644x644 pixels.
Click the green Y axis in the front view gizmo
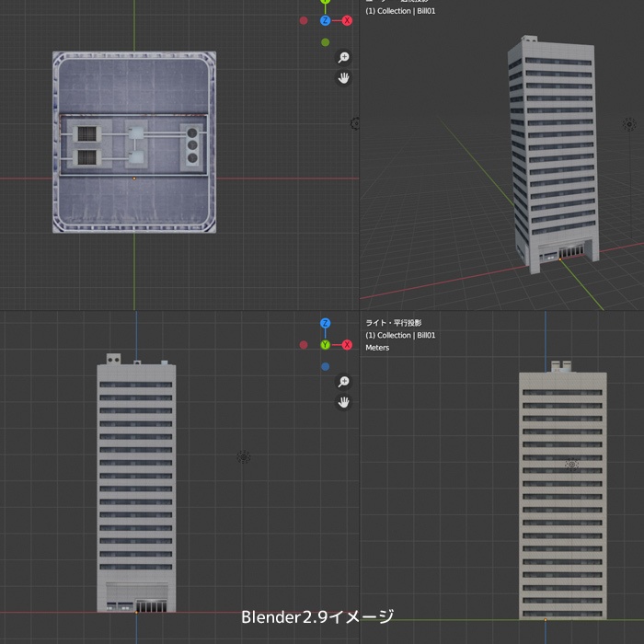tap(326, 345)
